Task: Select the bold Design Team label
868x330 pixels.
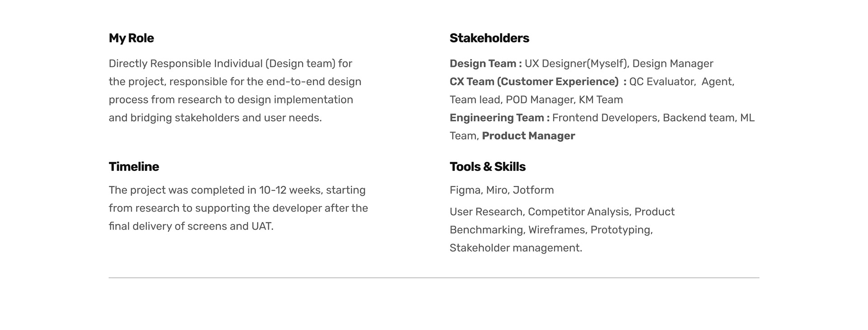Action: (486, 64)
